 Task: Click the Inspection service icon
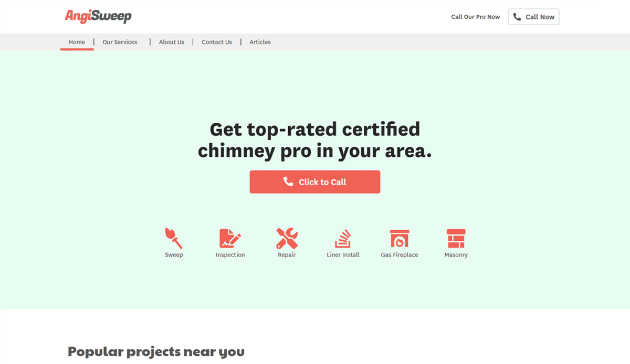[x=230, y=237]
